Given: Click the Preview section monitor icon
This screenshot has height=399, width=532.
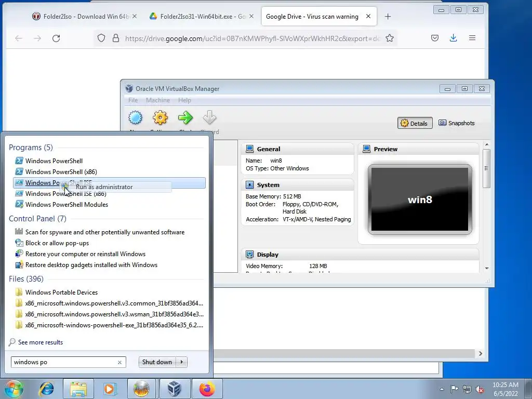Looking at the screenshot, I should [366, 149].
